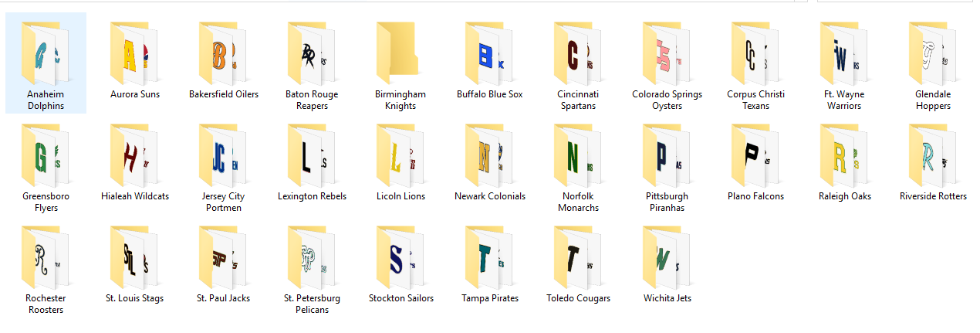980x333 pixels.
Task: Click the "Riverside Rotters" name label
Action: point(933,196)
